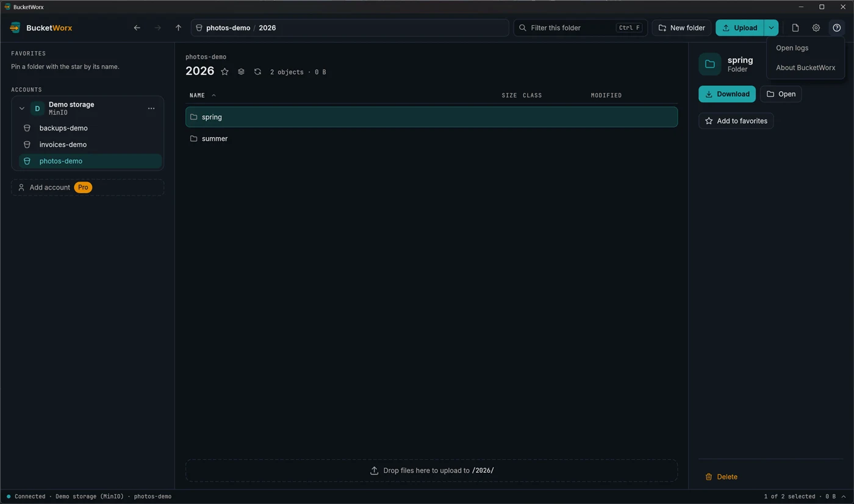Click Add account
Image resolution: width=854 pixels, height=504 pixels.
(87, 188)
